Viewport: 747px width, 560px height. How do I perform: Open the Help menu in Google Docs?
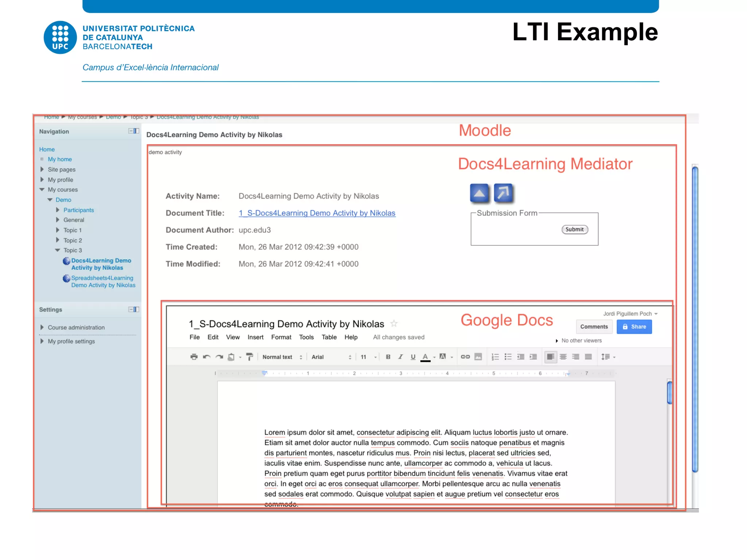[351, 337]
